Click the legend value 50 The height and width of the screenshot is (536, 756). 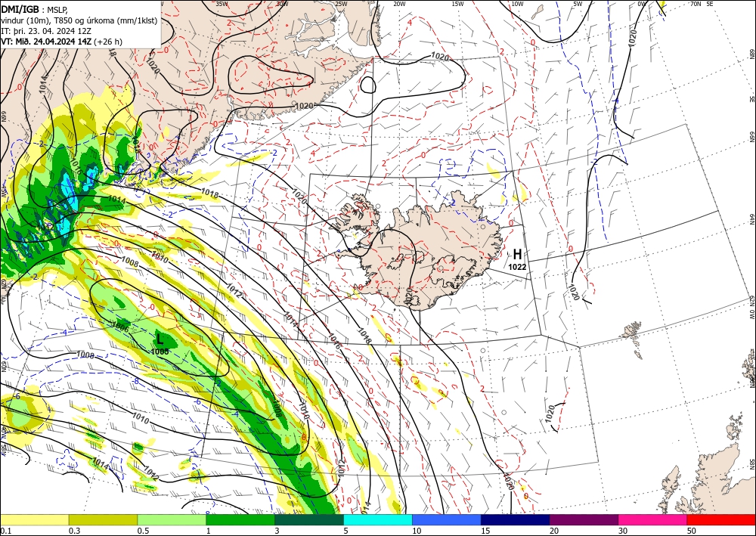coord(692,531)
